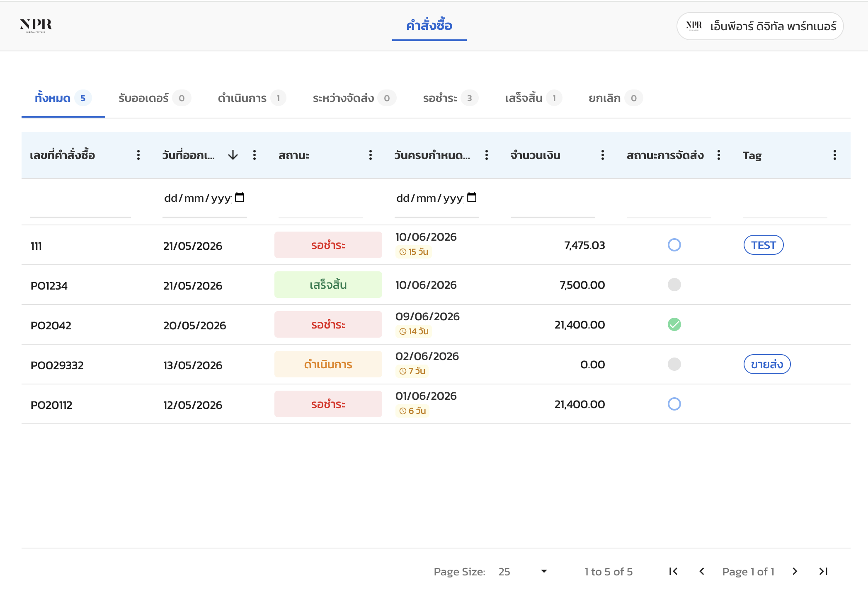Image resolution: width=868 pixels, height=604 pixels.
Task: Toggle shipping status circle for PO20112
Action: pos(674,404)
